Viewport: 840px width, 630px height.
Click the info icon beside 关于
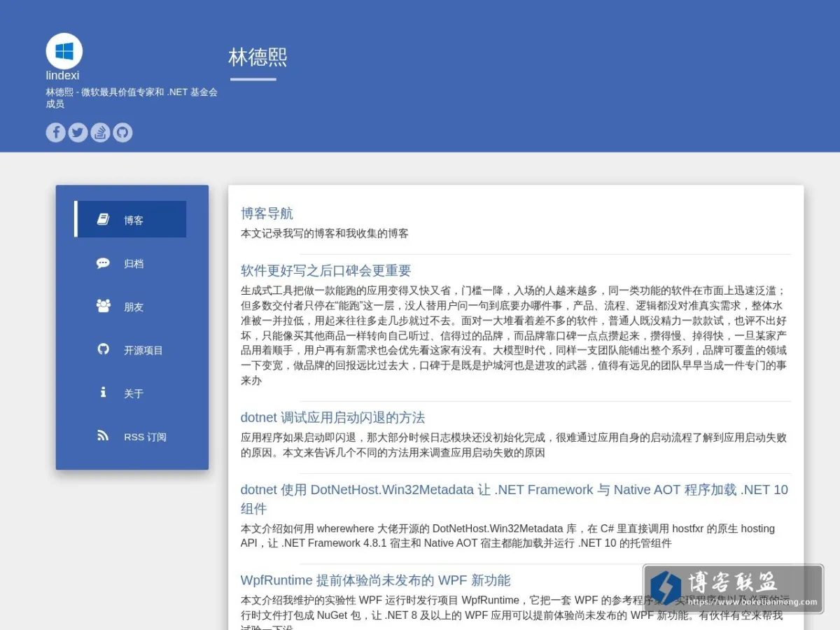pos(103,393)
